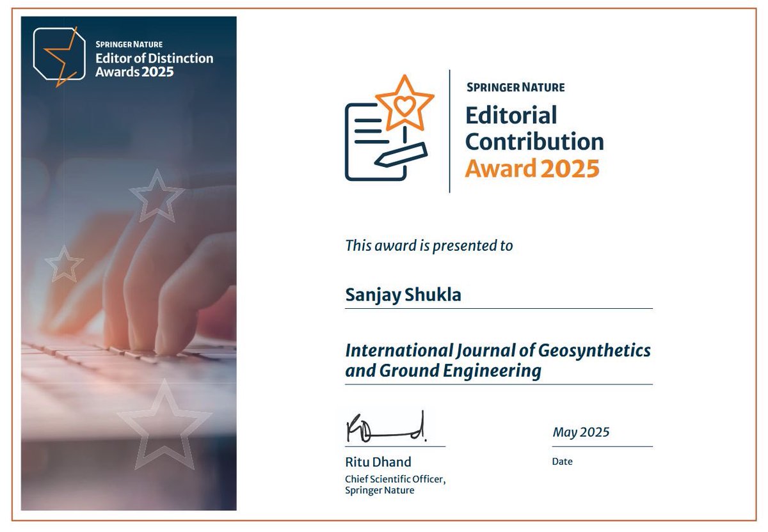The width and height of the screenshot is (768, 532).
Task: Click the date 'May 2025'
Action: click(581, 433)
